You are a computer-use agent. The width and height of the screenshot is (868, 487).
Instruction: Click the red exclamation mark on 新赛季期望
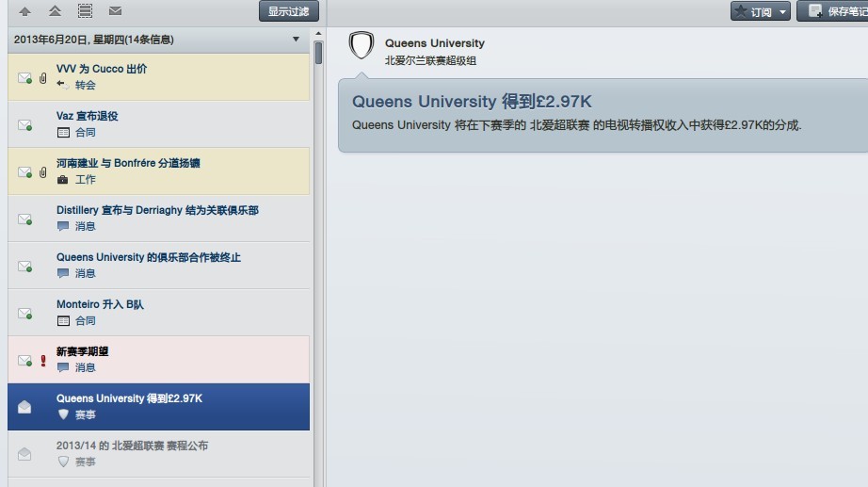[42, 360]
